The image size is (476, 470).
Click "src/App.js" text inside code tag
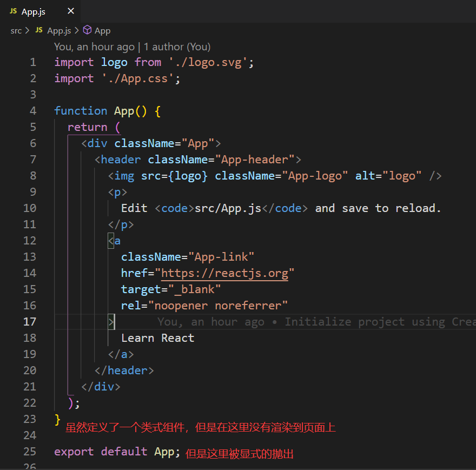coord(228,209)
